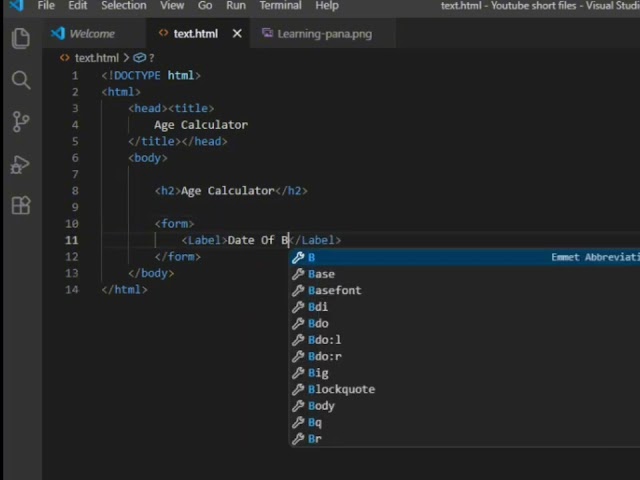Open the Help menu
The width and height of the screenshot is (640, 480).
tap(327, 6)
